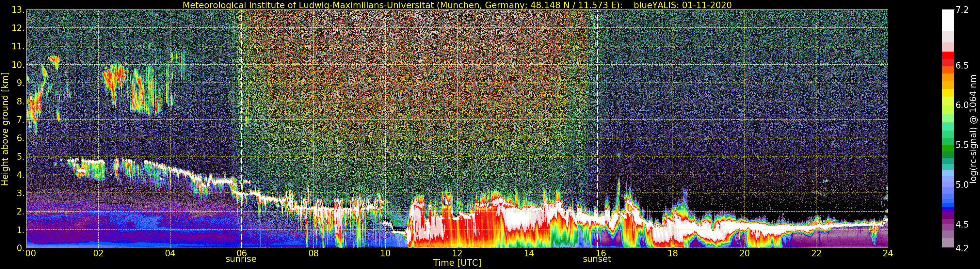Viewport: 980px width, 269px height.
Task: Click the 20 tick on the time axis
Action: pos(744,253)
